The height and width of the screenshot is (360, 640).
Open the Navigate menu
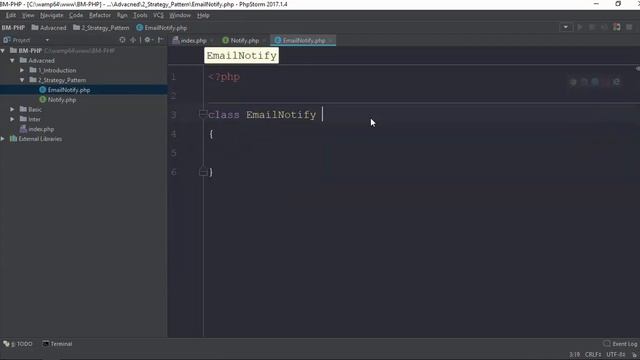click(51, 16)
